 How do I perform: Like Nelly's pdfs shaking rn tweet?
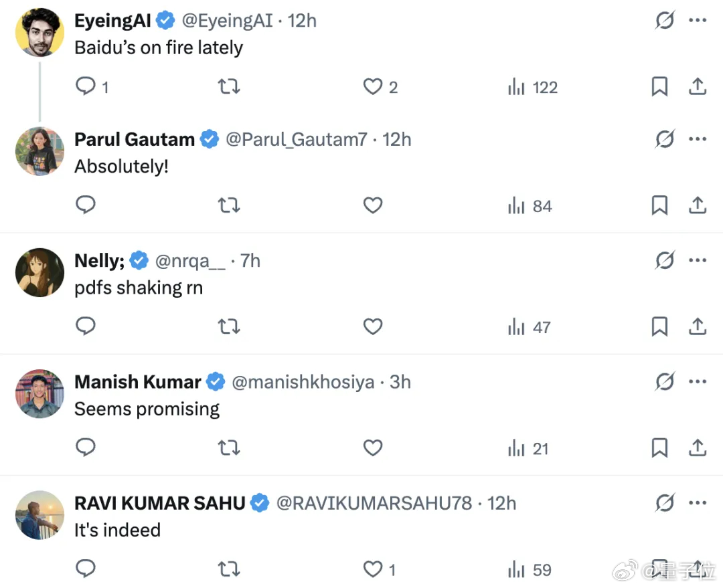[373, 326]
